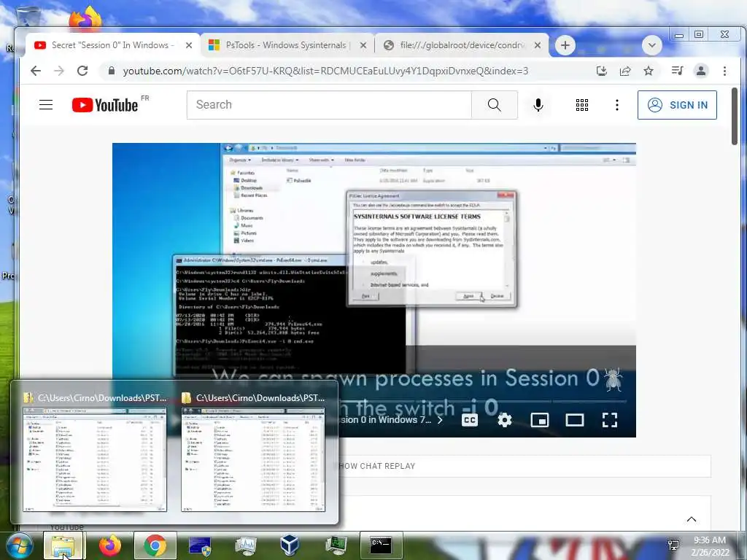Open Chrome's three-dot menu
The width and height of the screenshot is (747, 560).
point(724,71)
